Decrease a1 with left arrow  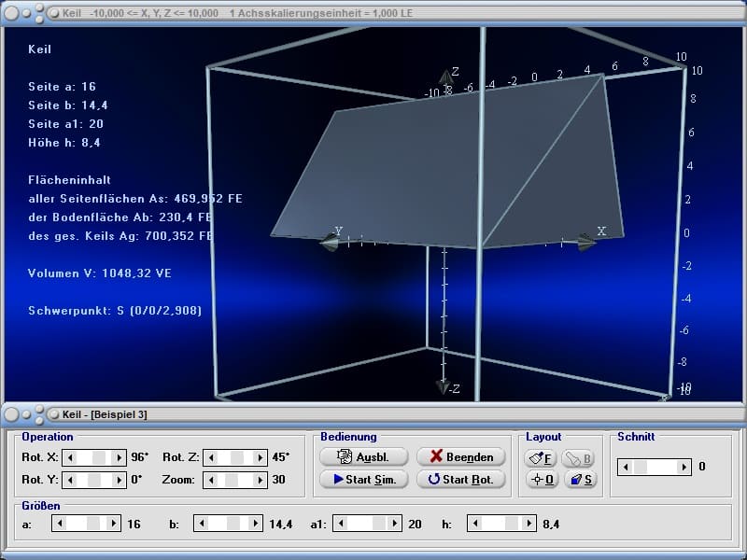coord(341,524)
